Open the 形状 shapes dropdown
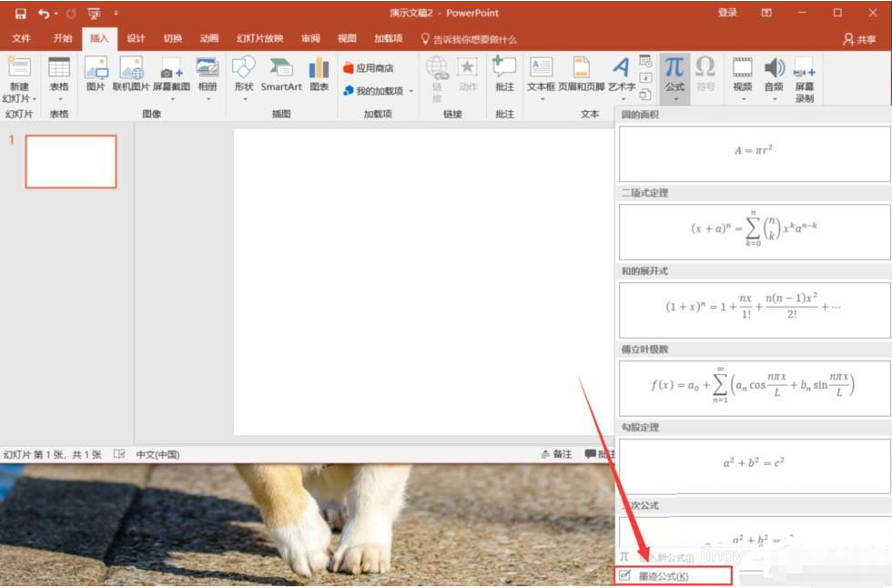Viewport: 892px width, 588px height. [x=243, y=98]
